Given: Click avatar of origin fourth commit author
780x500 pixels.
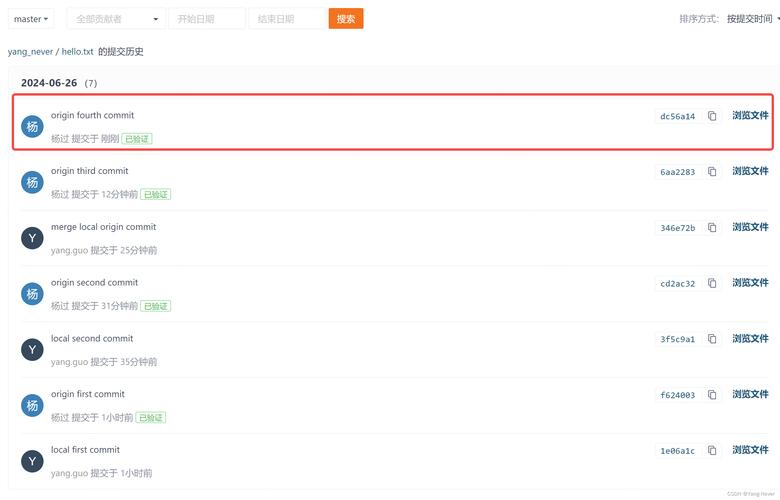Looking at the screenshot, I should tap(33, 126).
